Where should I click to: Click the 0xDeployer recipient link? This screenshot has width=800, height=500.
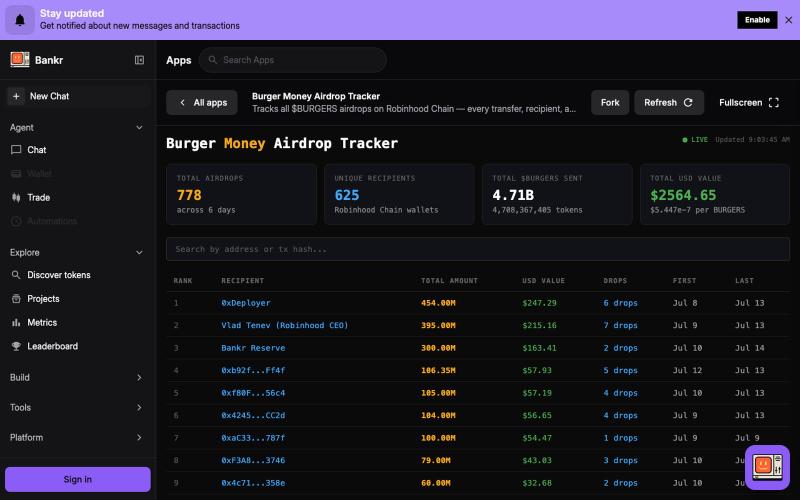(245, 303)
